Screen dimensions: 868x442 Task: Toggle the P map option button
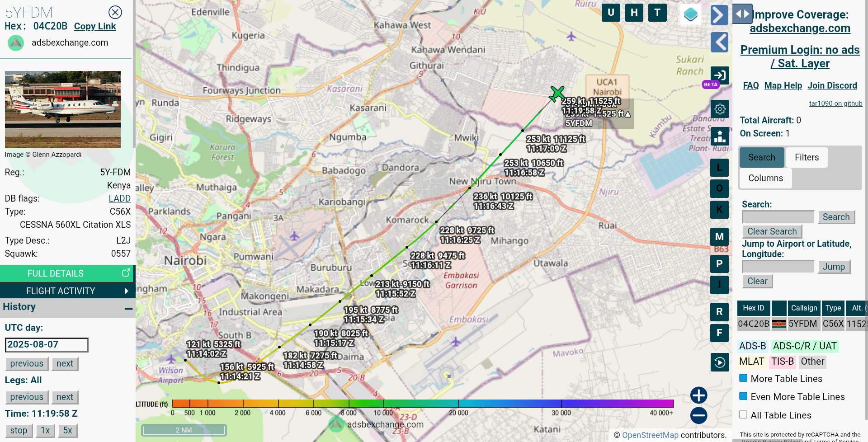[719, 264]
